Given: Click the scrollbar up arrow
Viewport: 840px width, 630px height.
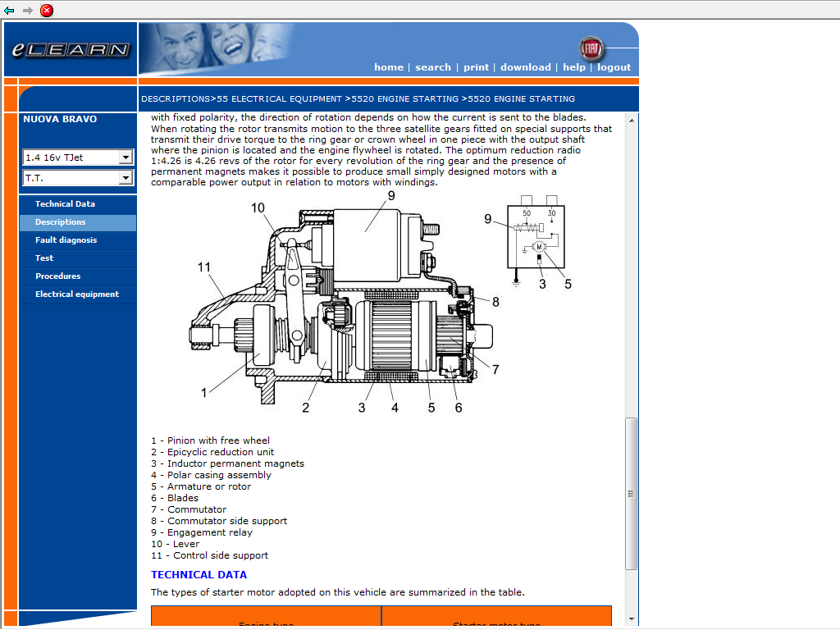Looking at the screenshot, I should tap(632, 121).
